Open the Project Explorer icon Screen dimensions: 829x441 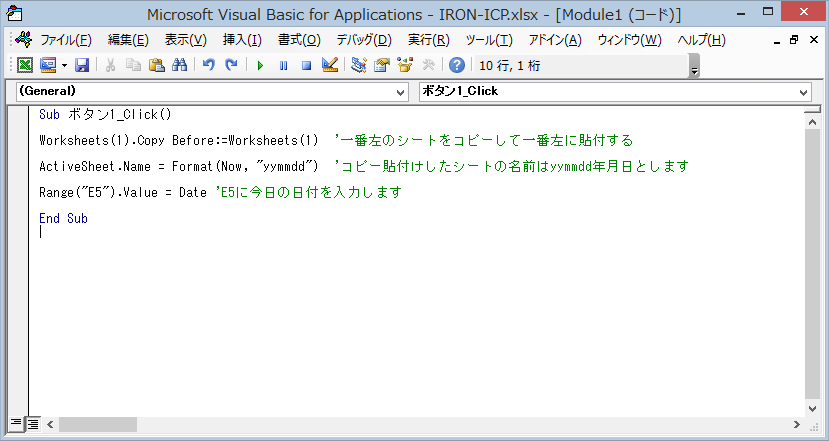[x=358, y=65]
